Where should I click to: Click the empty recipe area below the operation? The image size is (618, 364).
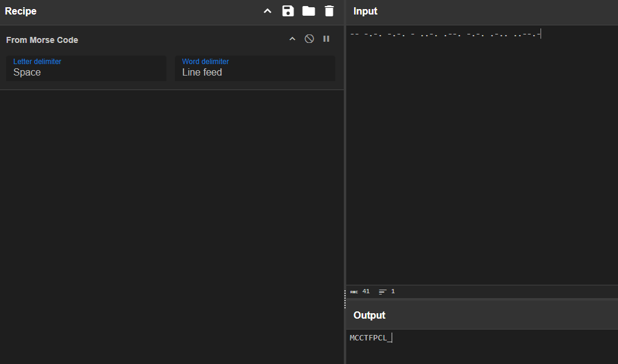point(172,224)
